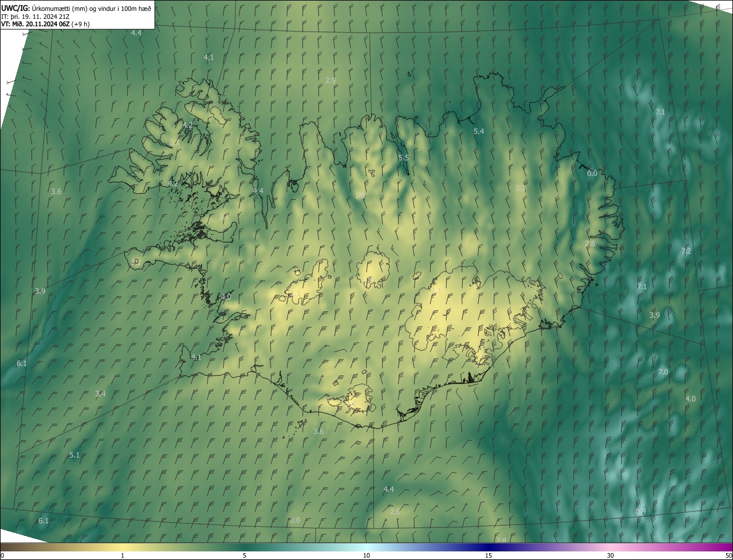Click the 3.0 value on the map
Viewport: 733px width, 560px height.
[x=295, y=520]
